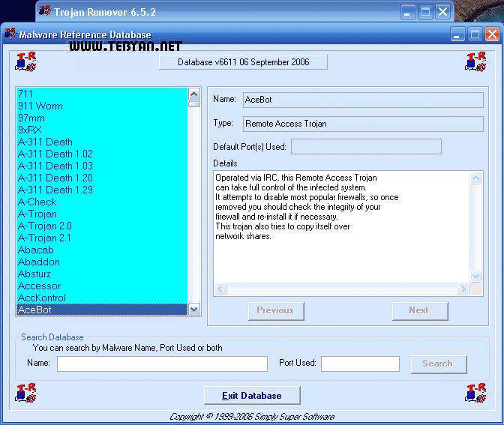Screen dimensions: 504x425
Task: Go to the Previous malware entry
Action: point(276,310)
